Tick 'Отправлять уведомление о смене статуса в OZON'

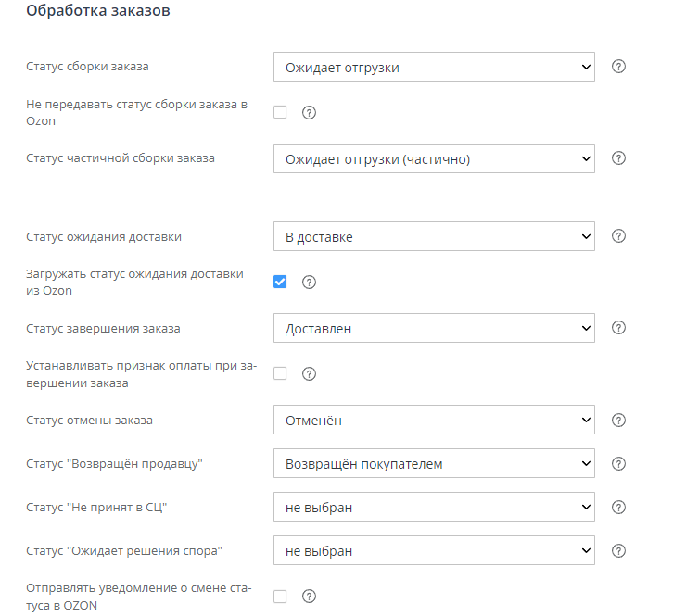[280, 597]
